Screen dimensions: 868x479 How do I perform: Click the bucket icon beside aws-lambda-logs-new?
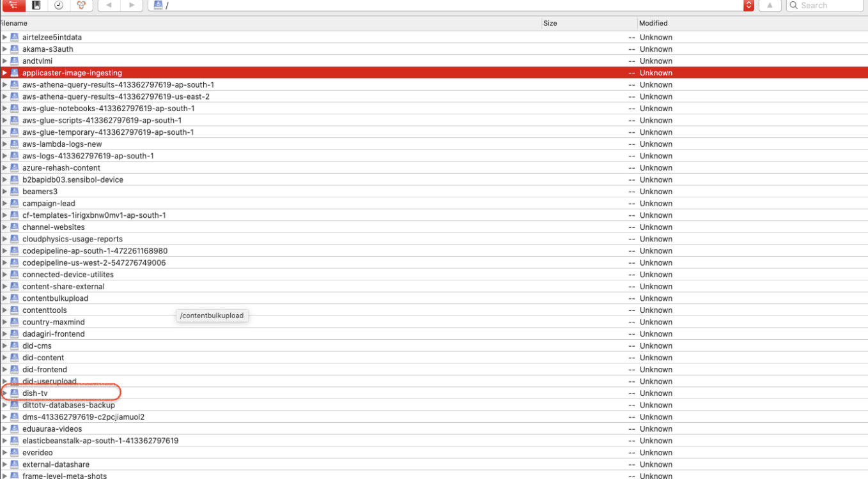14,144
